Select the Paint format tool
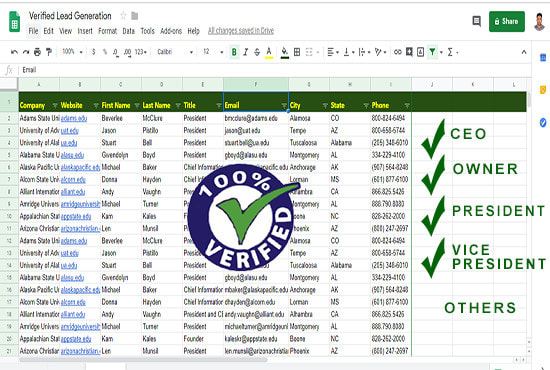The height and width of the screenshot is (370, 550). tap(49, 52)
